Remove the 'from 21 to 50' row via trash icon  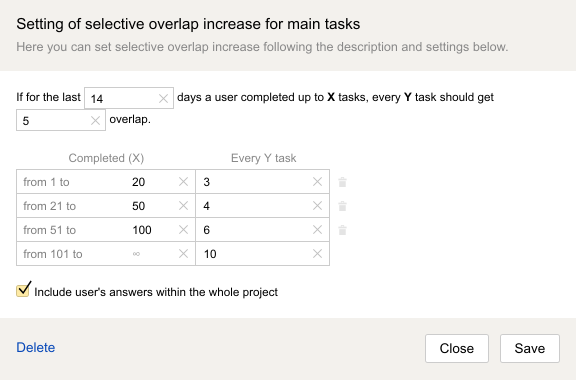pos(342,206)
